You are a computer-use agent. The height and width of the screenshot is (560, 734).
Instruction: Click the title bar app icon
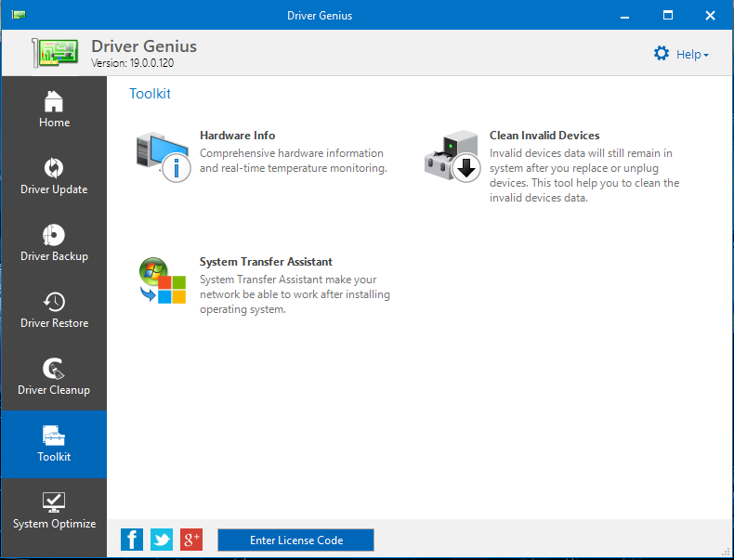tap(19, 15)
